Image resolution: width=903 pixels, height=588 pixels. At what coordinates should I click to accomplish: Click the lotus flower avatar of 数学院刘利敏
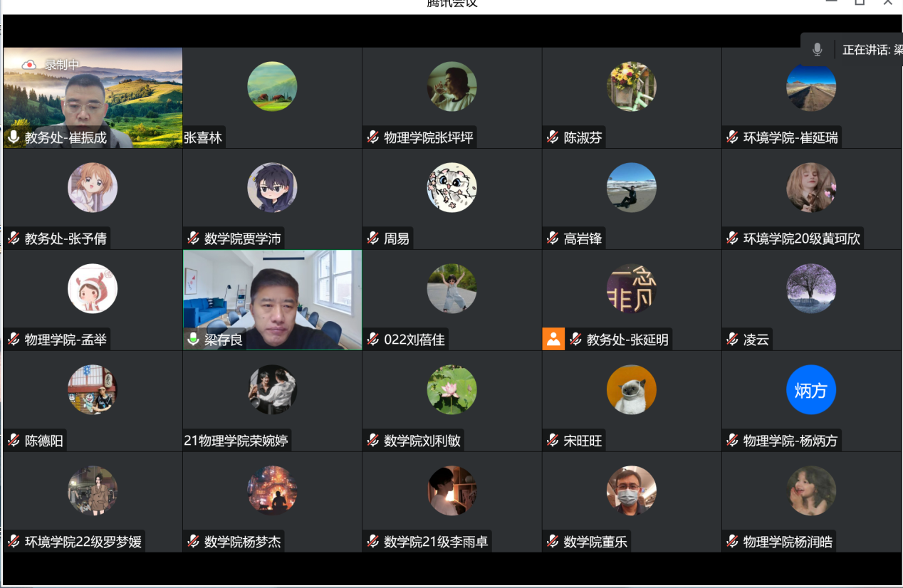(x=451, y=390)
